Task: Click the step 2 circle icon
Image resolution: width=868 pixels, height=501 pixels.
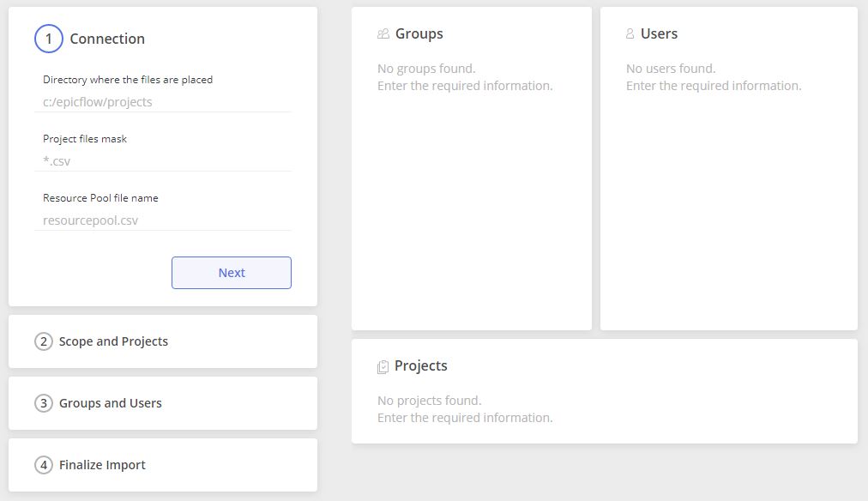Action: point(44,341)
